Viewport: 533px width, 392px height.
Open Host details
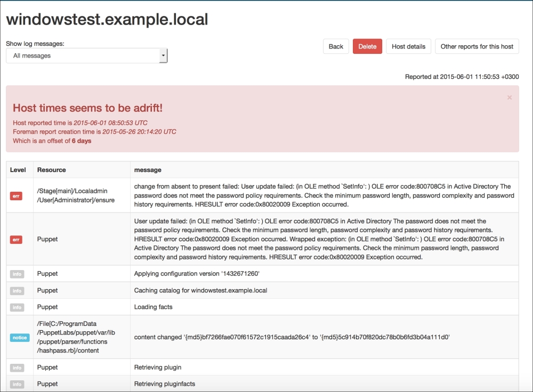click(x=408, y=46)
